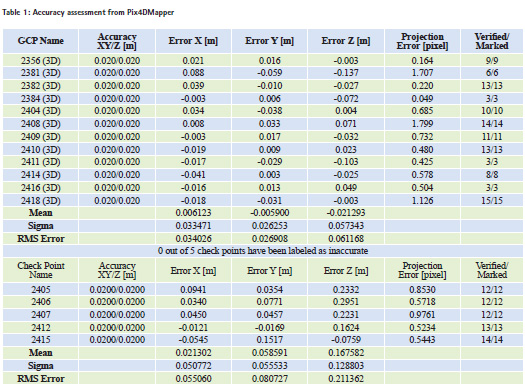Viewport: 525px width, 390px height.
Task: Select the 2381 (3D) row label
Action: click(x=41, y=73)
